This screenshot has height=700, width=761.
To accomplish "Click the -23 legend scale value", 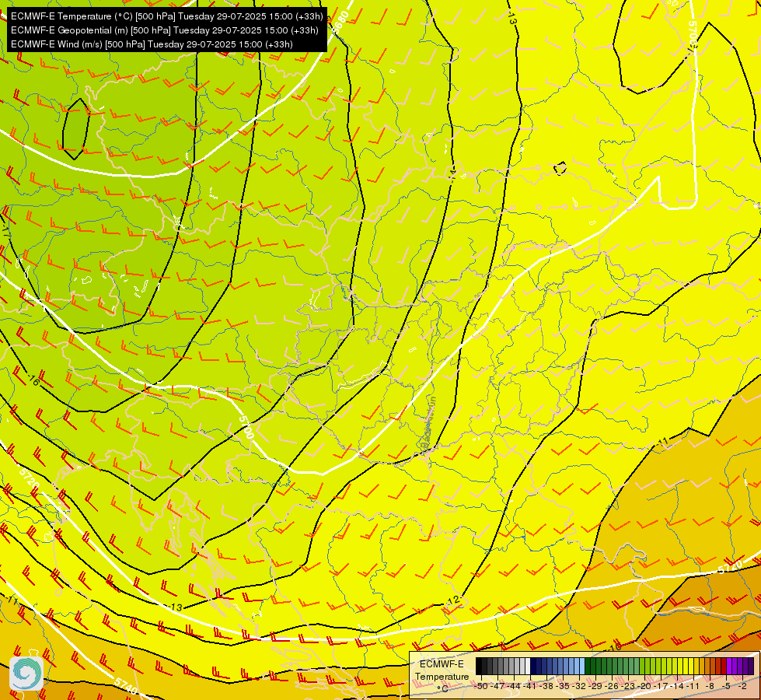I will [628, 687].
